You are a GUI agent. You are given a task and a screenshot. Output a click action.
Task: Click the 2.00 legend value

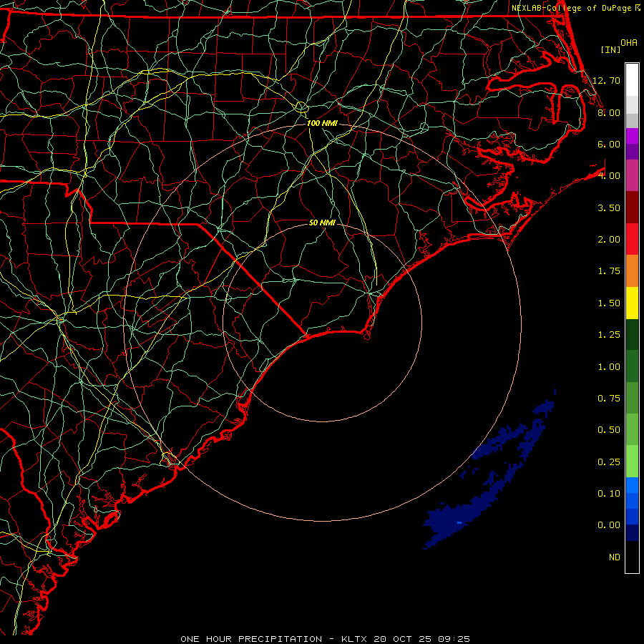point(609,240)
